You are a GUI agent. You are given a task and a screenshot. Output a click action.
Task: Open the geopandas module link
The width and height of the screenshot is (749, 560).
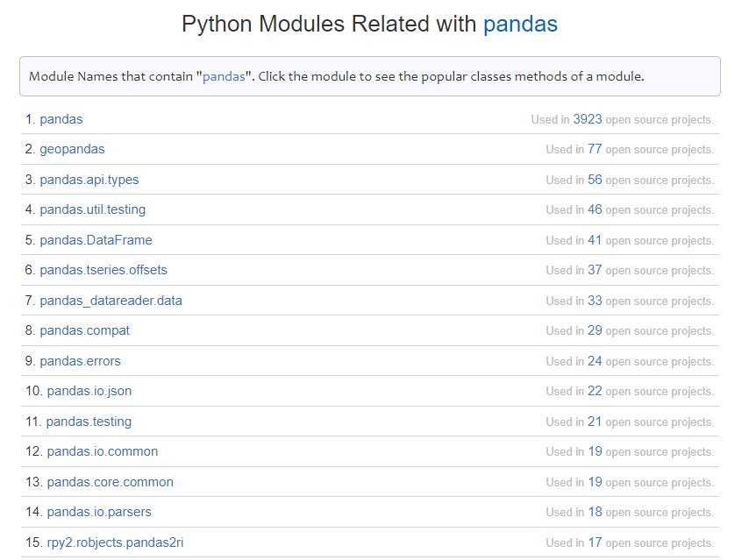coord(72,149)
